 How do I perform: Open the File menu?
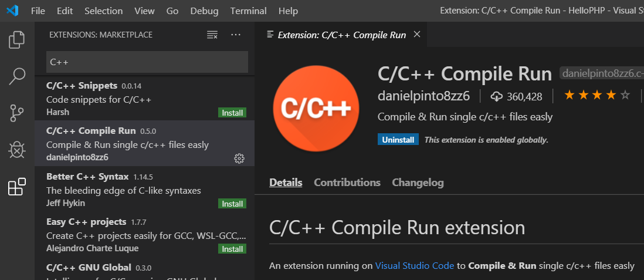pos(38,11)
